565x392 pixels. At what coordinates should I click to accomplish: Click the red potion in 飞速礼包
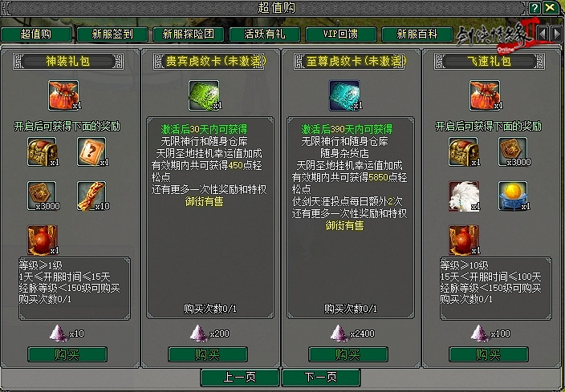(x=463, y=240)
